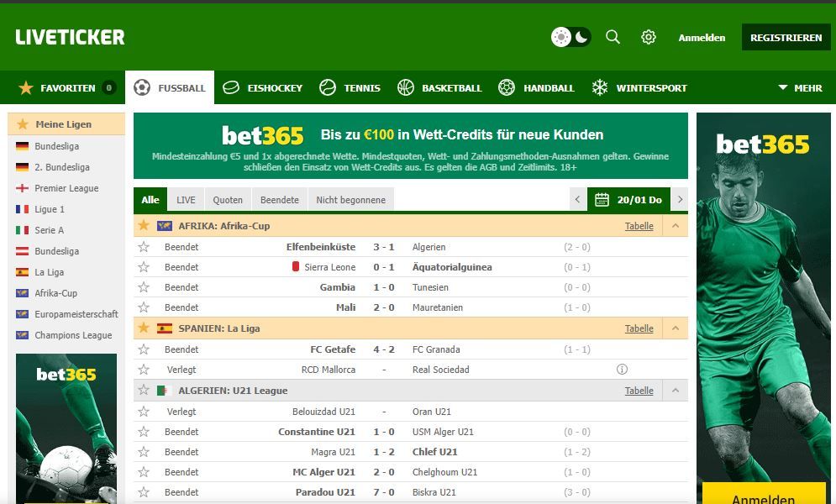Open 2. Bundesliga in sidebar
836x504 pixels.
click(x=62, y=167)
